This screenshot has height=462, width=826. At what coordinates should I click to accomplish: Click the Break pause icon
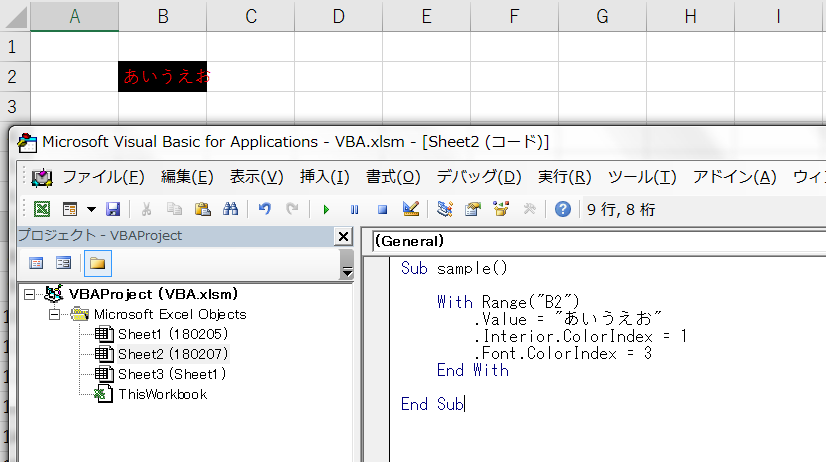354,209
